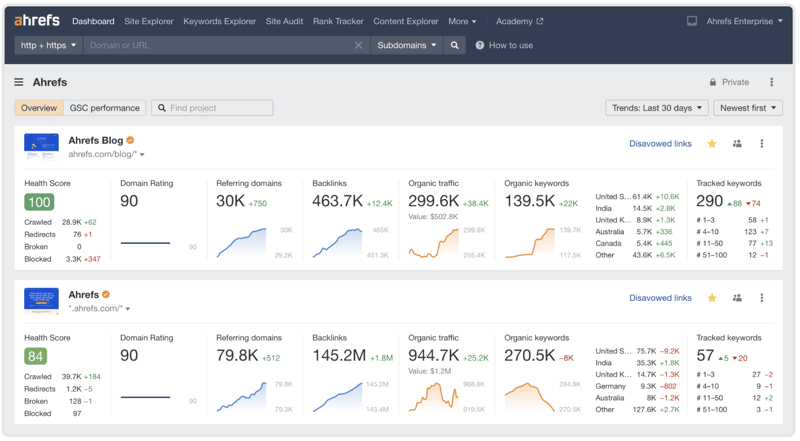800x441 pixels.
Task: Go to the Dashboard tab
Action: (93, 21)
